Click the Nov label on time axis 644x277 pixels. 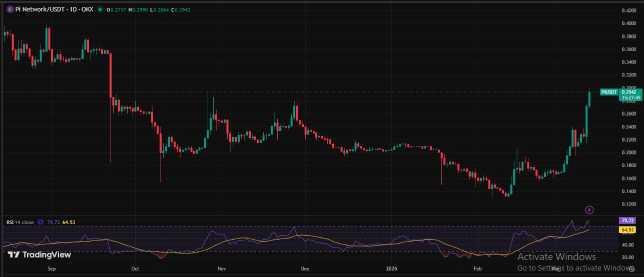click(222, 268)
